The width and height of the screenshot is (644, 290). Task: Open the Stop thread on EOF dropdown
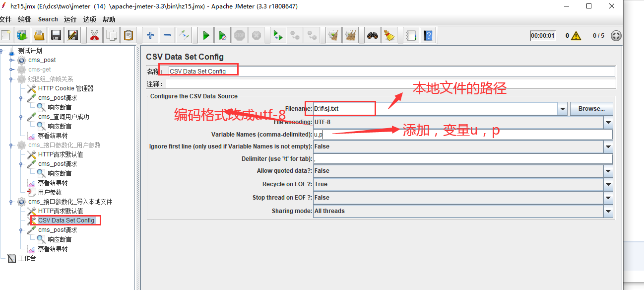click(608, 198)
